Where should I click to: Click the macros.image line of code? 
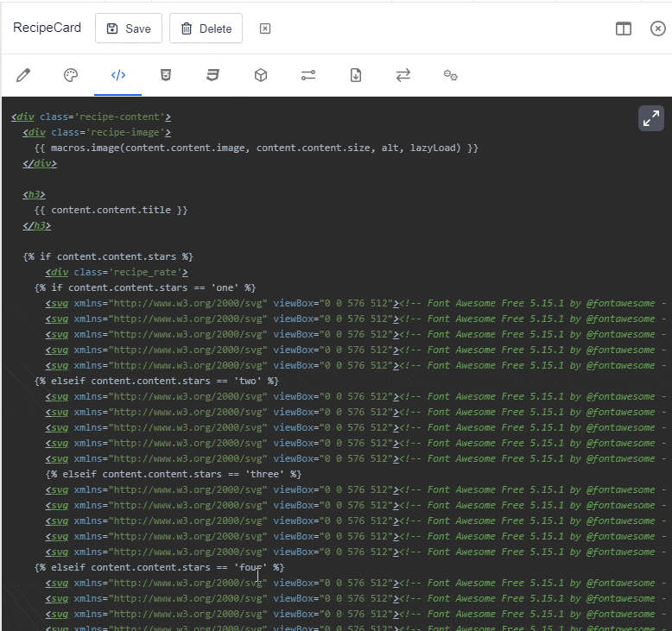(x=256, y=148)
